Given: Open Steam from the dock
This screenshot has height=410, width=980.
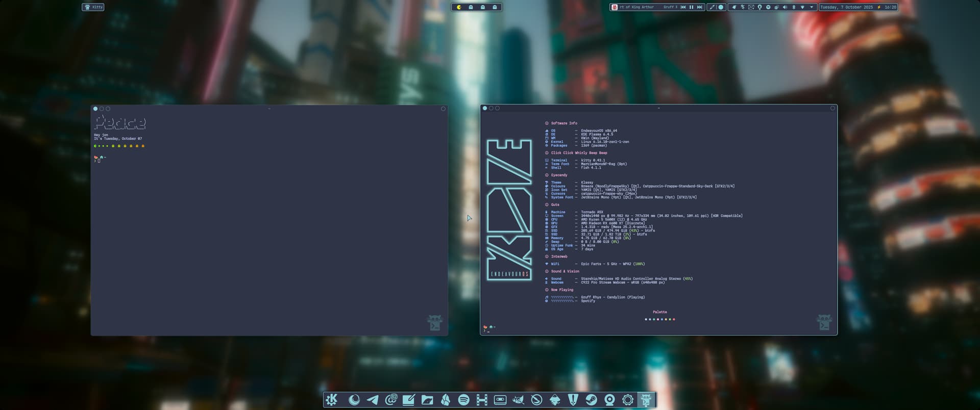Looking at the screenshot, I should [591, 400].
